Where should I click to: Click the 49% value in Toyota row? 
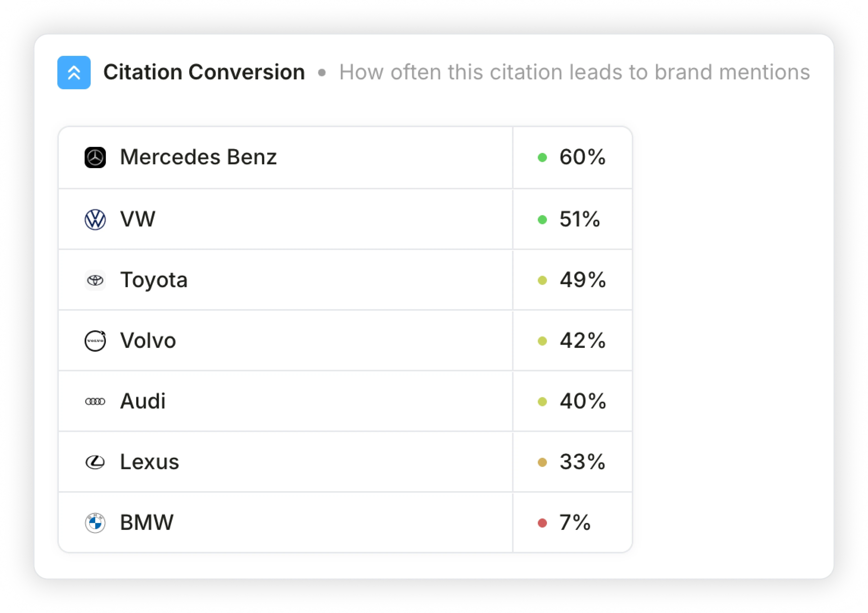tap(583, 280)
